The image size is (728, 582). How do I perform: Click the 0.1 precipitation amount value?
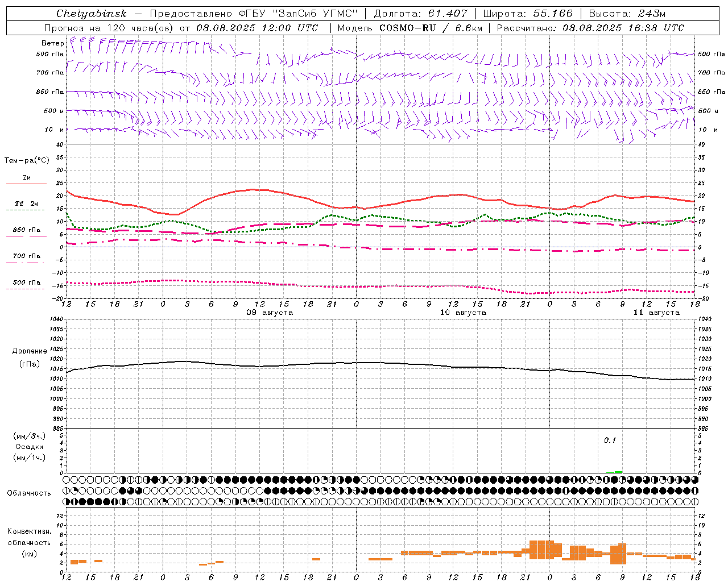[x=610, y=440]
